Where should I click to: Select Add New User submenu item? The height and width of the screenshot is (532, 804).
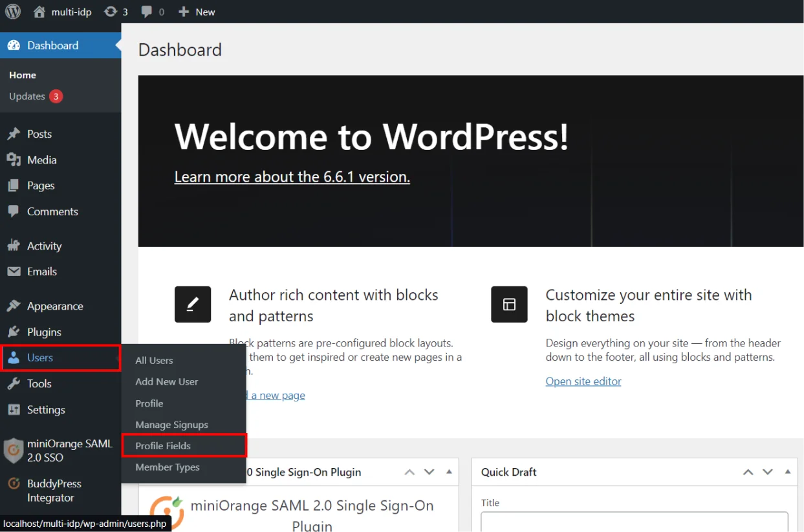pyautogui.click(x=167, y=381)
